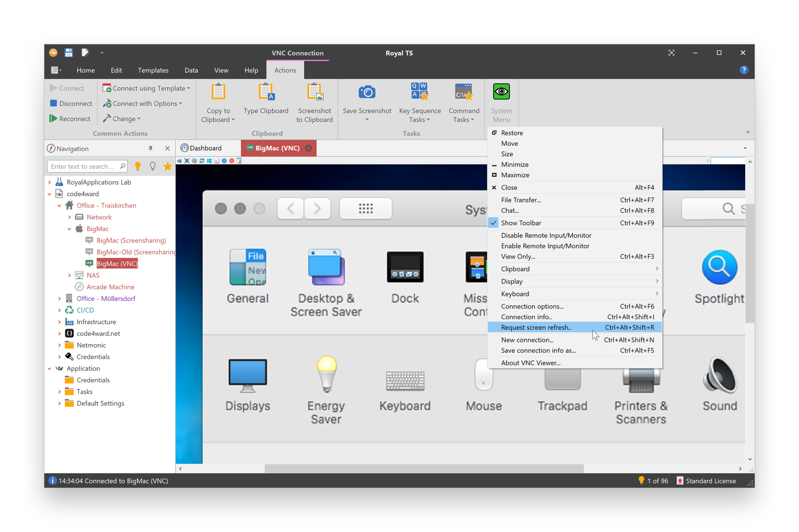Click the favorites star in the Navigation panel
This screenshot has height=532, width=799.
pos(167,166)
